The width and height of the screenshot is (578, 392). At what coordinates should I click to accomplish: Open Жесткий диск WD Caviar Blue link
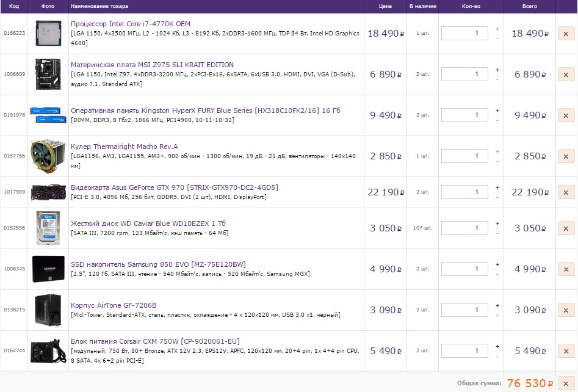[148, 224]
